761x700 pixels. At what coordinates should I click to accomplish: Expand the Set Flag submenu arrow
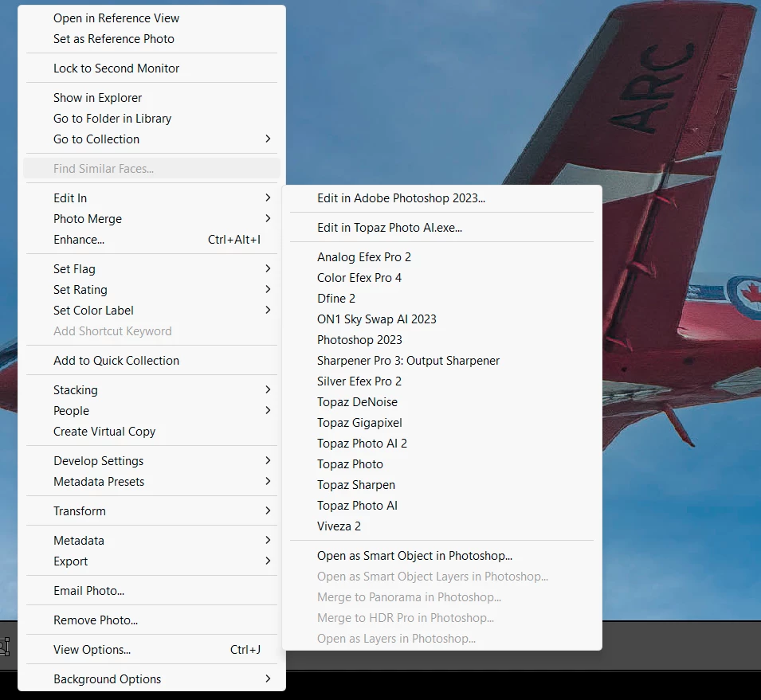coord(268,268)
